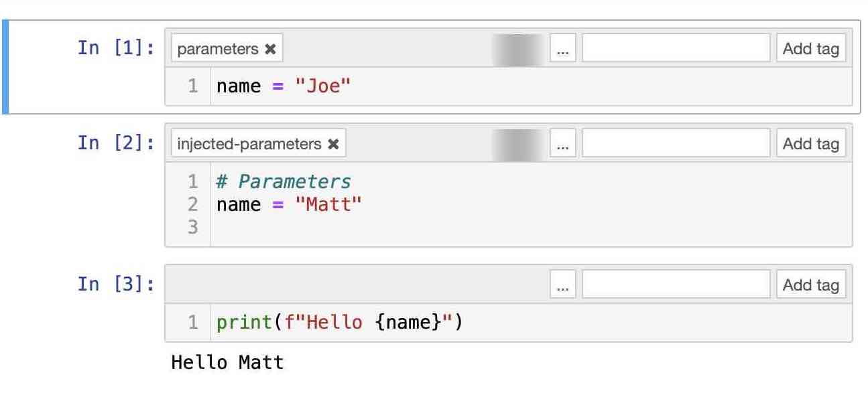868x393 pixels.
Task: Click Add tag in the injected-parameters cell
Action: (x=811, y=144)
